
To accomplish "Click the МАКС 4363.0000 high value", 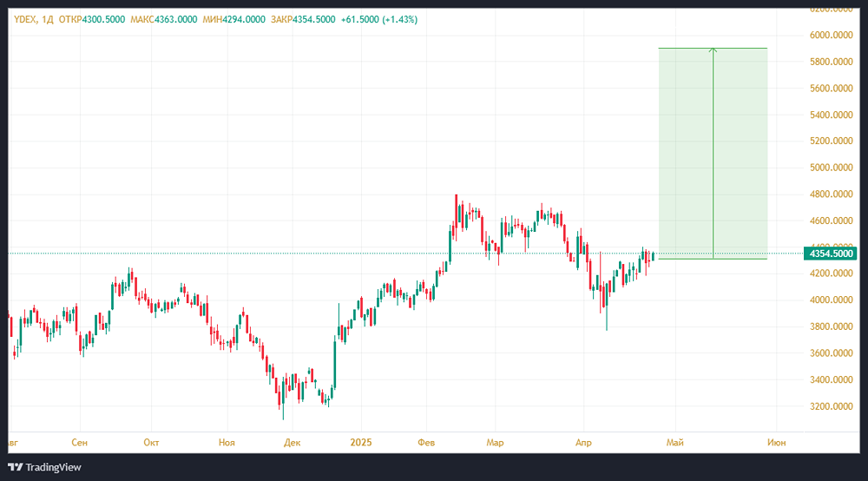I will 164,19.
